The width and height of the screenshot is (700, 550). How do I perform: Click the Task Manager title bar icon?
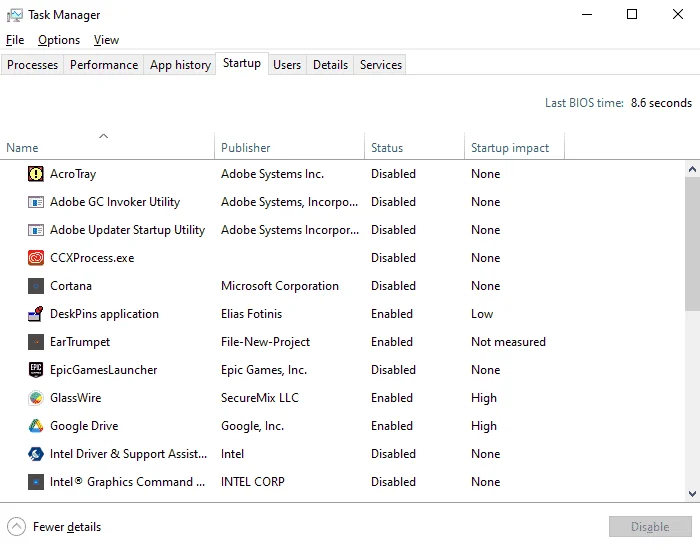tap(14, 15)
